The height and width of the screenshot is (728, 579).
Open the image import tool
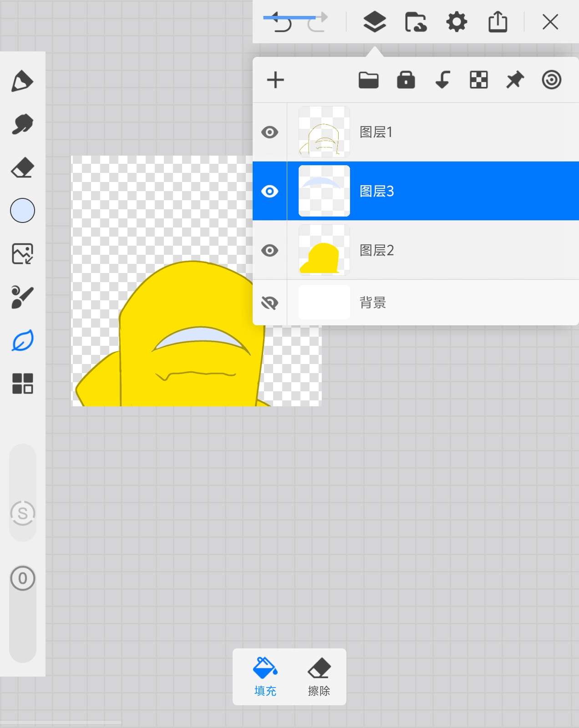pos(22,254)
